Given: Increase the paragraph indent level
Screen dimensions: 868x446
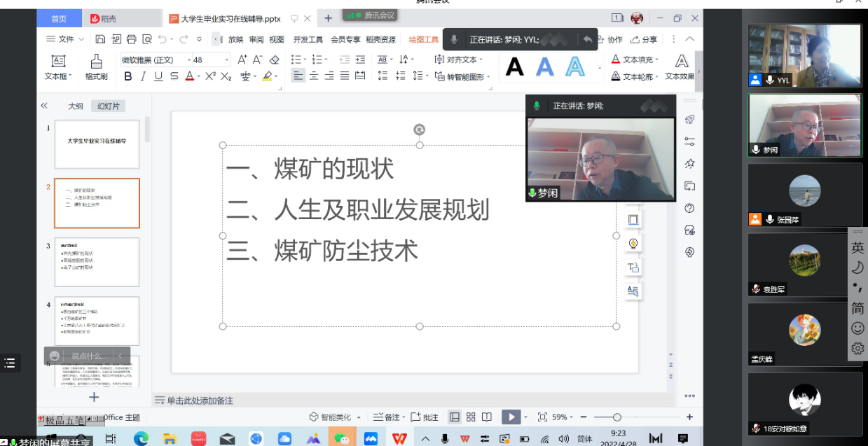Looking at the screenshot, I should [x=360, y=60].
